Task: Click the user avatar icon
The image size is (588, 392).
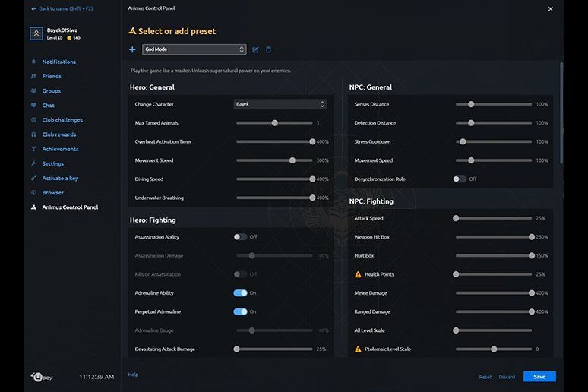Action: coord(36,33)
